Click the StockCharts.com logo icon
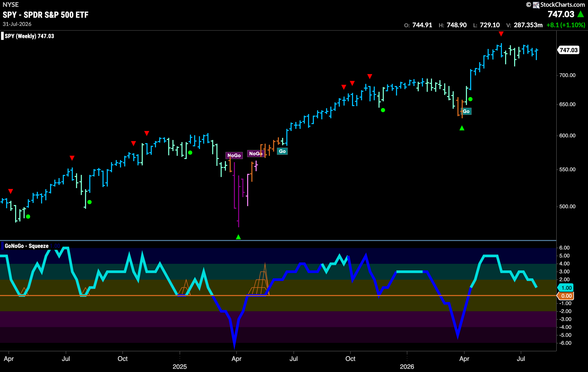The width and height of the screenshot is (588, 372). [x=536, y=5]
